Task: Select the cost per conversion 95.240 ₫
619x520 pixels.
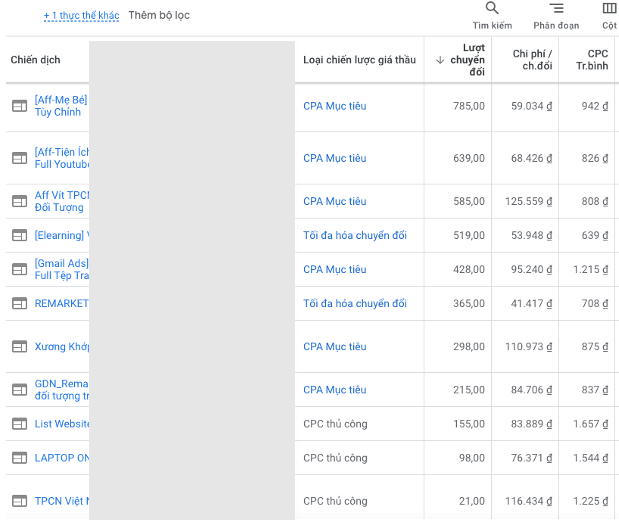Action: click(531, 269)
